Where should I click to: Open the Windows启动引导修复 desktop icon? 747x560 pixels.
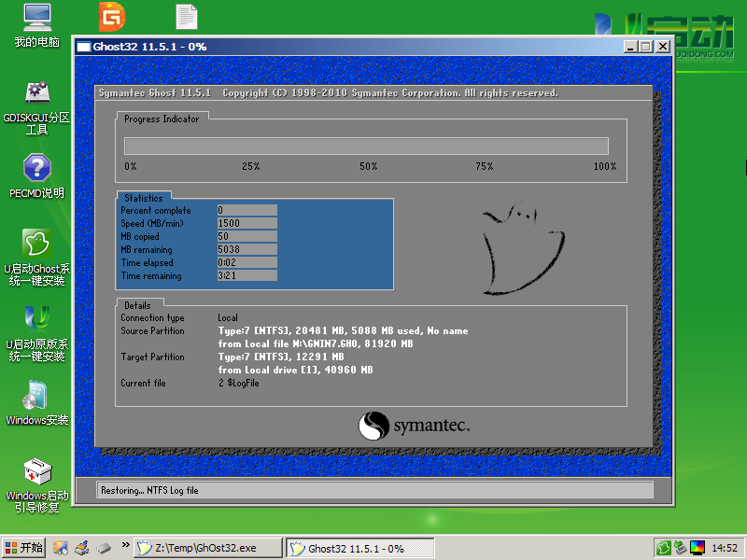[37, 485]
